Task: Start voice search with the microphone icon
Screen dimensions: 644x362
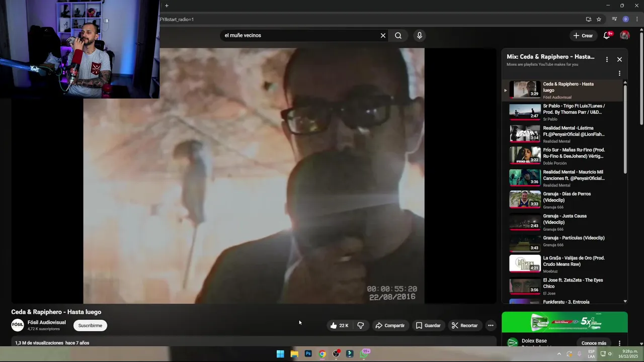Action: pyautogui.click(x=420, y=35)
